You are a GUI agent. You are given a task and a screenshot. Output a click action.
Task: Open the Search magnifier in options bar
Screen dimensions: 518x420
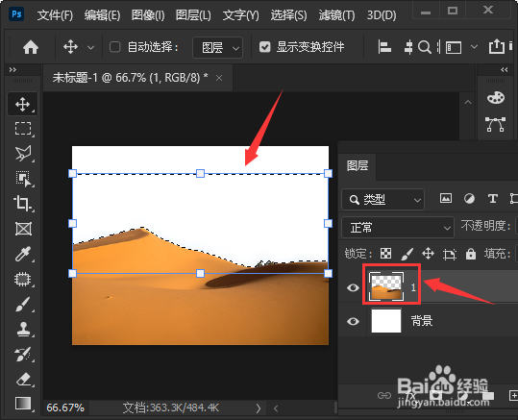425,47
